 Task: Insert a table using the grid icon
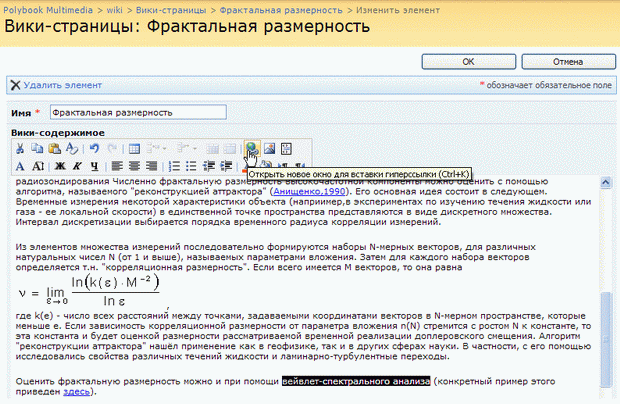pos(134,149)
